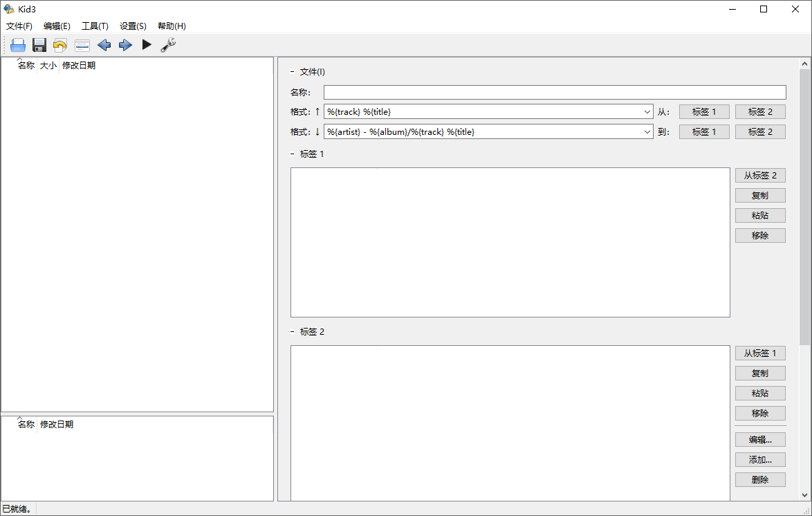This screenshot has width=812, height=516.
Task: Click 移除 in the 标签 2 section
Action: tap(760, 414)
